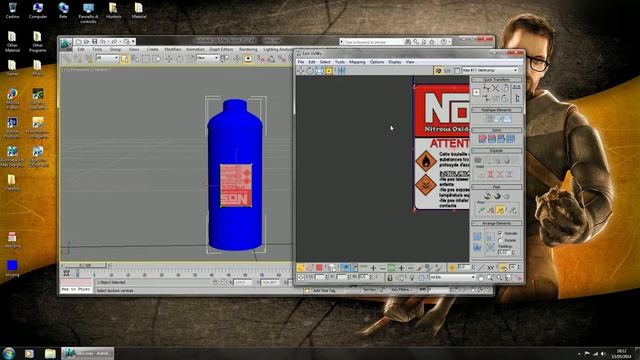The height and width of the screenshot is (360, 640).
Task: Click the first red Stitch icon
Action: point(482,139)
